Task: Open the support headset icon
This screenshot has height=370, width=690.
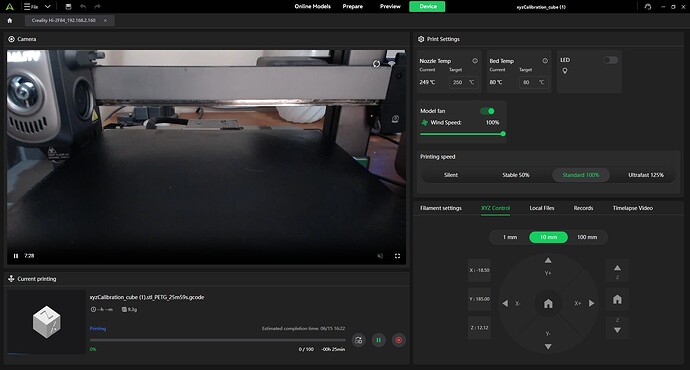Action: (648, 7)
